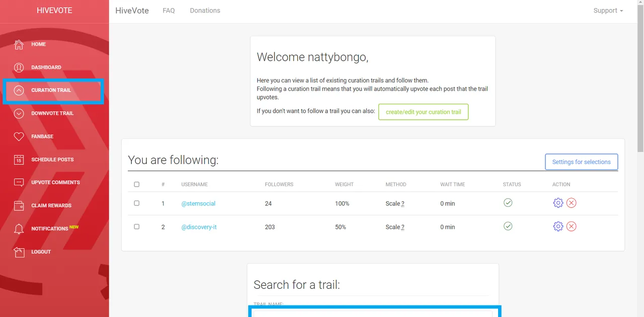
Task: Click Scale method help for @discovery-it
Action: 403,227
